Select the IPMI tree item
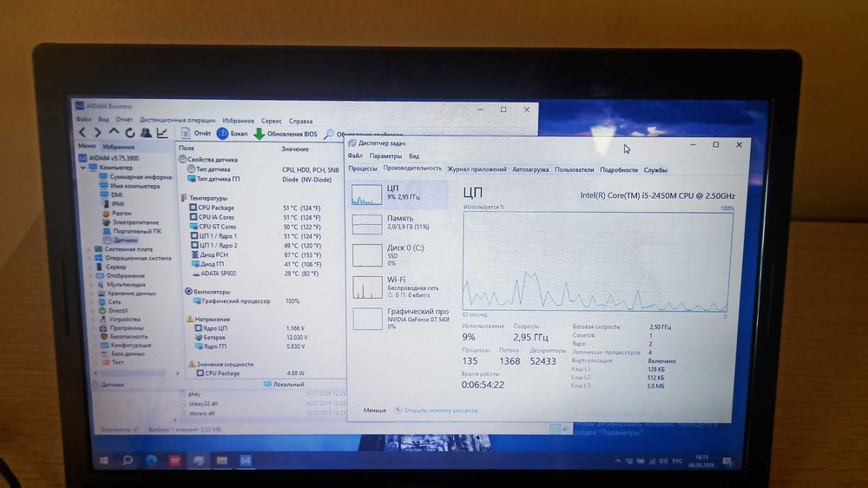The height and width of the screenshot is (488, 868). click(x=113, y=204)
